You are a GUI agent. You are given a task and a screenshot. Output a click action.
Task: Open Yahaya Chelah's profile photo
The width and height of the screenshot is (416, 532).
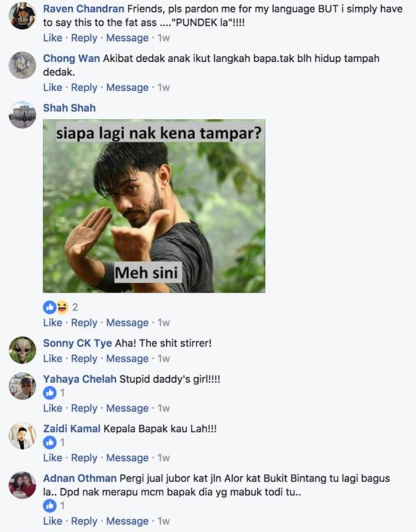[x=22, y=386]
